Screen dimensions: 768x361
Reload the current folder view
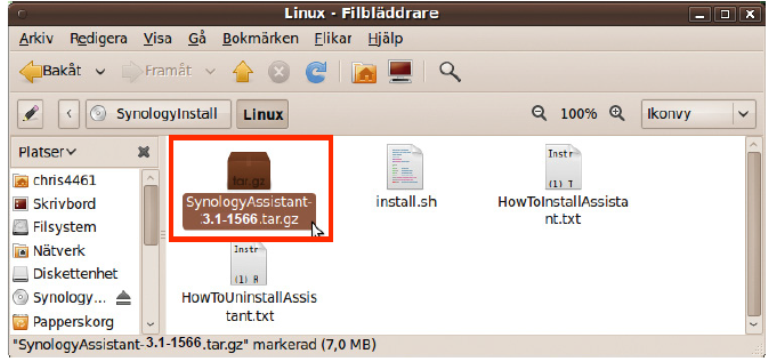tap(316, 72)
